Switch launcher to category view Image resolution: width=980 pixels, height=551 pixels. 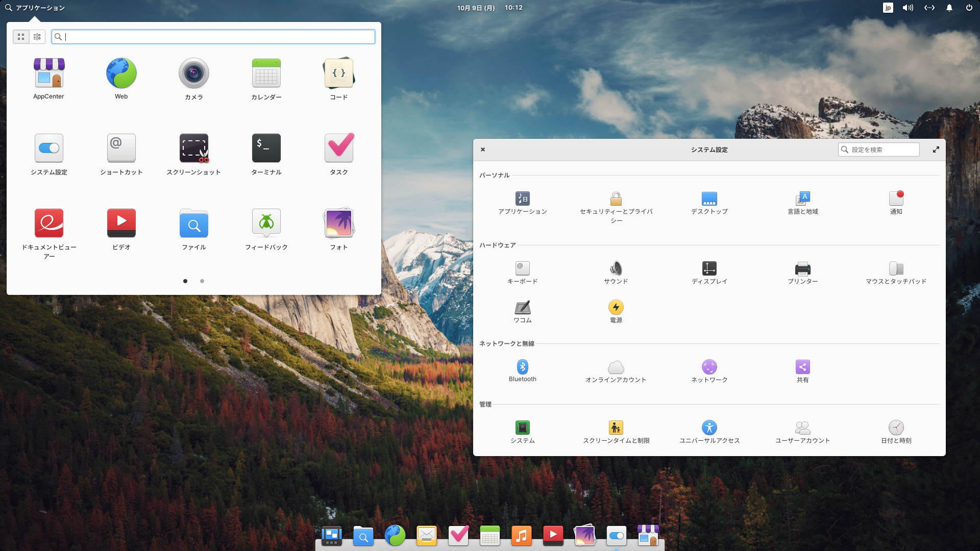click(x=37, y=37)
